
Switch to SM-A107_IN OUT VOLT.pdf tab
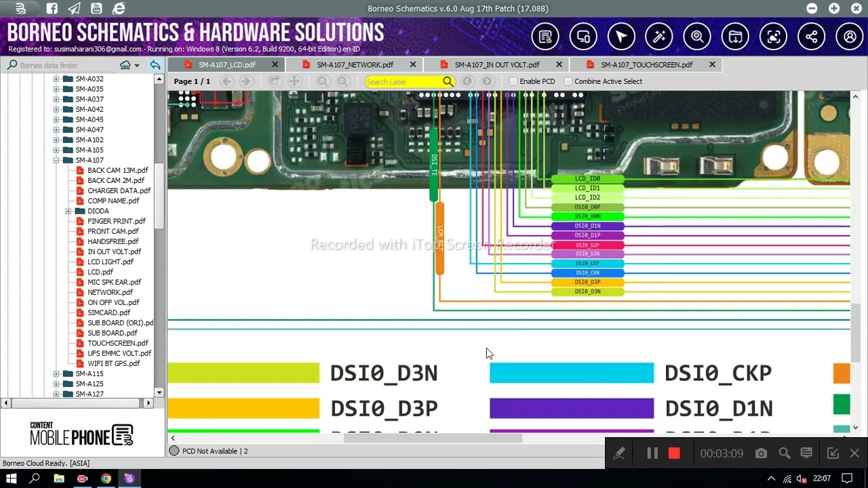click(496, 65)
